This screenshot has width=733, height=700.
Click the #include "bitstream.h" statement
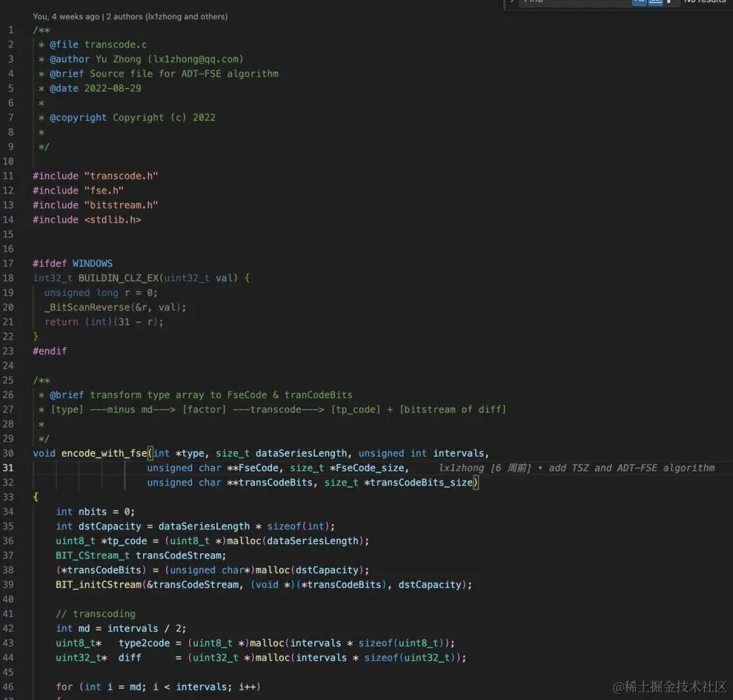(96, 205)
